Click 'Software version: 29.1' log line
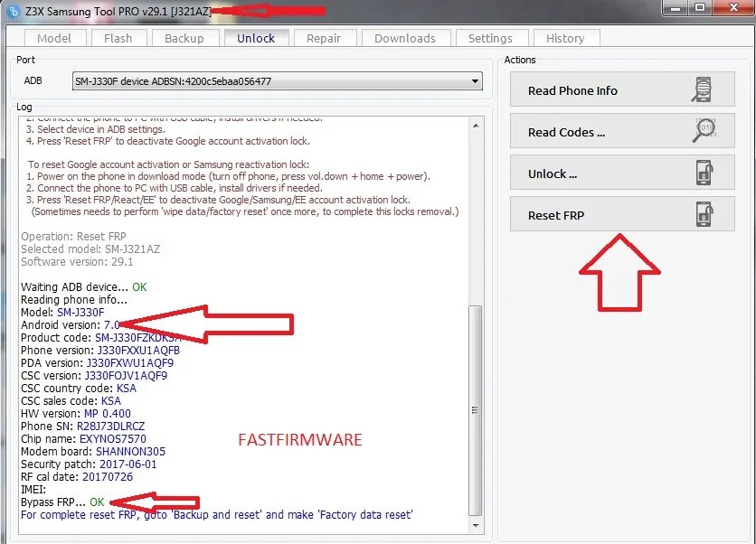 pyautogui.click(x=77, y=262)
